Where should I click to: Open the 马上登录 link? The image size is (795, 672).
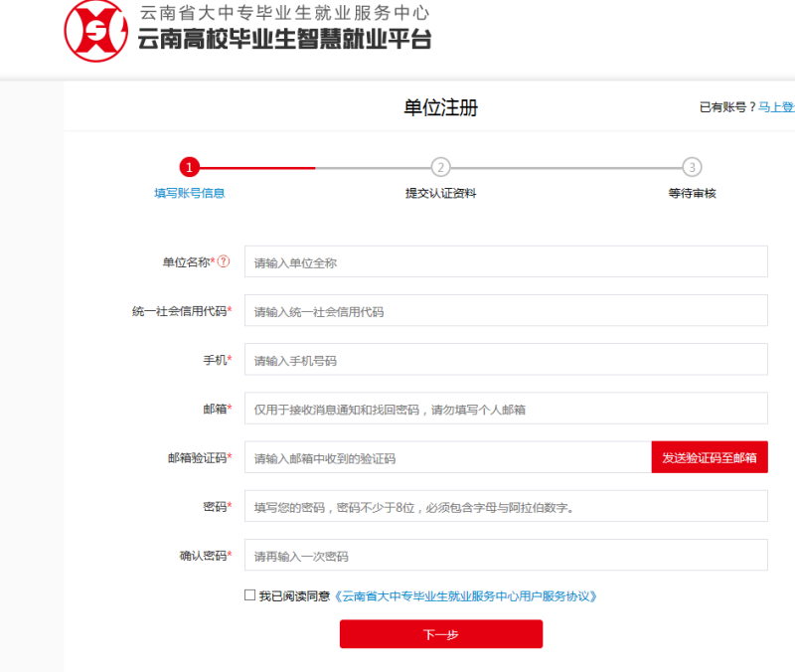coord(777,107)
